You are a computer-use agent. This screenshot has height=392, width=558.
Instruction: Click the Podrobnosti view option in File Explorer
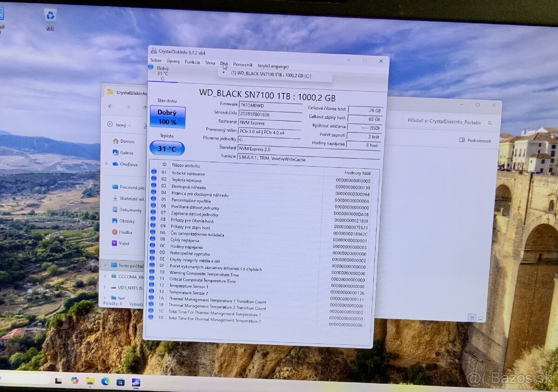479,140
